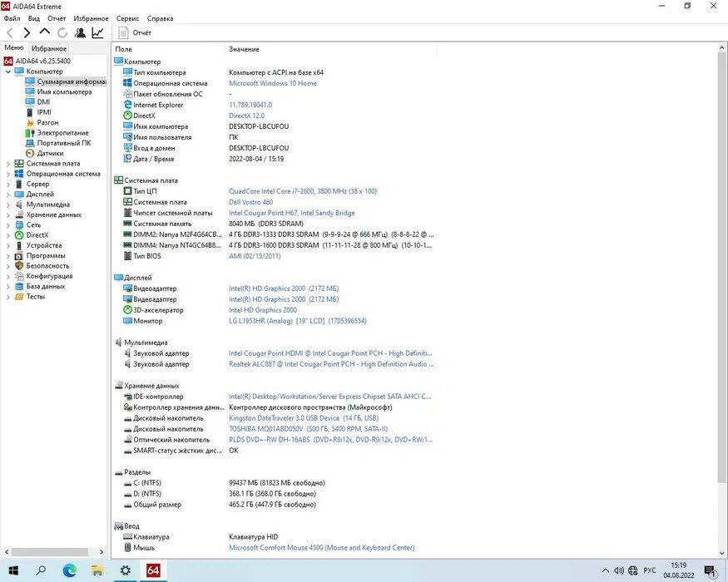Click the Конфигурация tree icon
Screen dimensions: 728x582
tap(19, 276)
